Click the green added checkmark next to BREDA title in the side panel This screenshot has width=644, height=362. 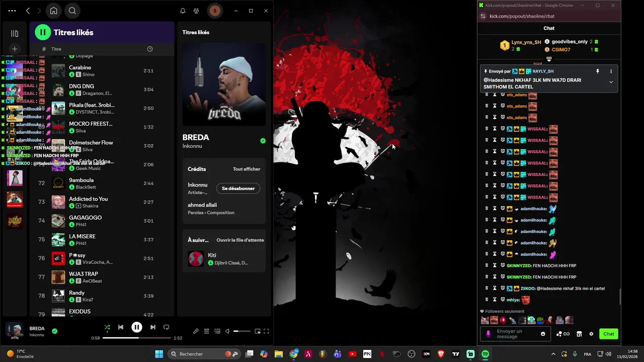(263, 141)
